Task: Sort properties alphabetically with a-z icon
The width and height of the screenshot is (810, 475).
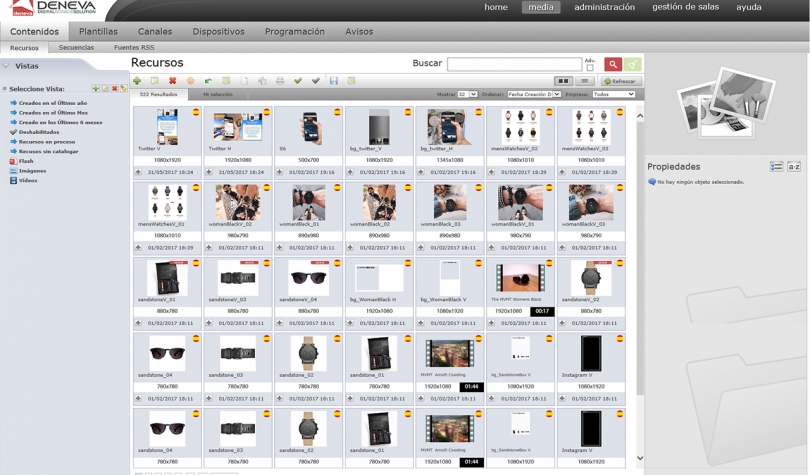Action: [793, 167]
